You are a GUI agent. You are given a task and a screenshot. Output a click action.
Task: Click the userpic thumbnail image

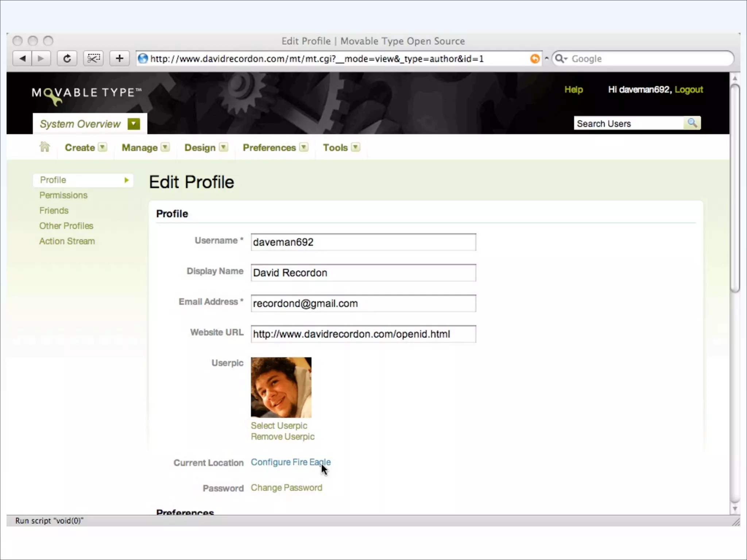click(281, 387)
